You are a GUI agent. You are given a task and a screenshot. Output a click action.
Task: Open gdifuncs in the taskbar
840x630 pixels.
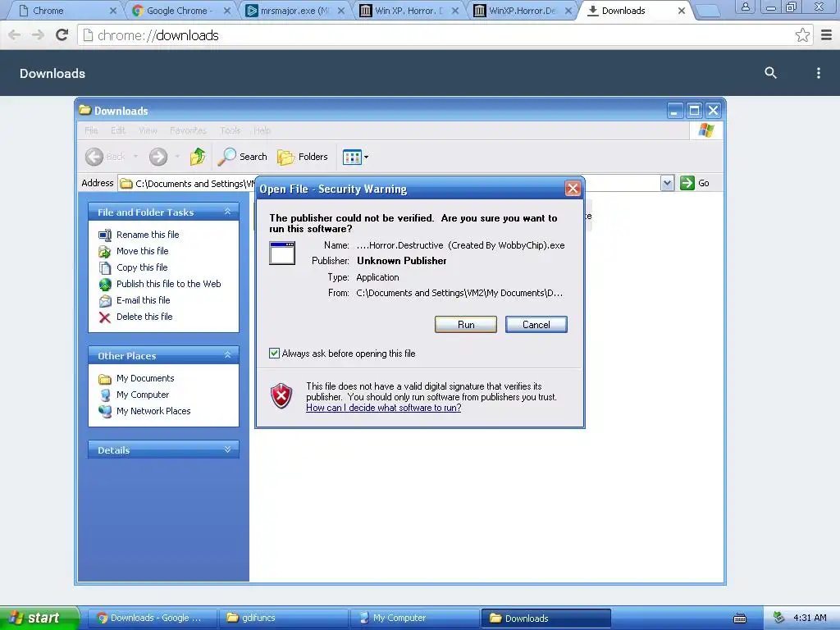click(x=284, y=618)
